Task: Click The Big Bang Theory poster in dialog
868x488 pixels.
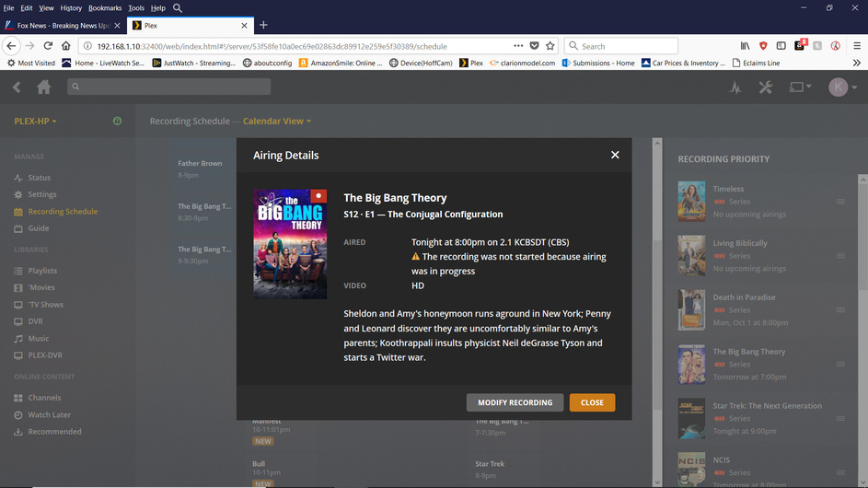Action: pos(290,244)
